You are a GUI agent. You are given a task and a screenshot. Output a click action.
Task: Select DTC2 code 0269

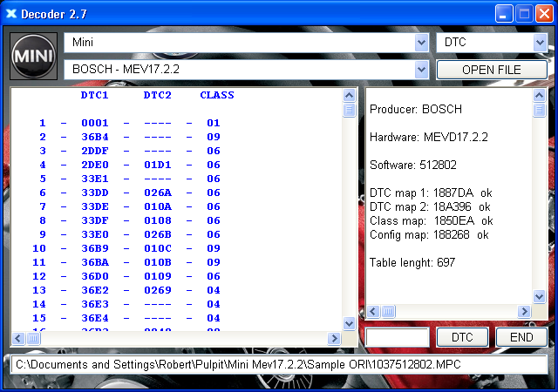tap(158, 290)
